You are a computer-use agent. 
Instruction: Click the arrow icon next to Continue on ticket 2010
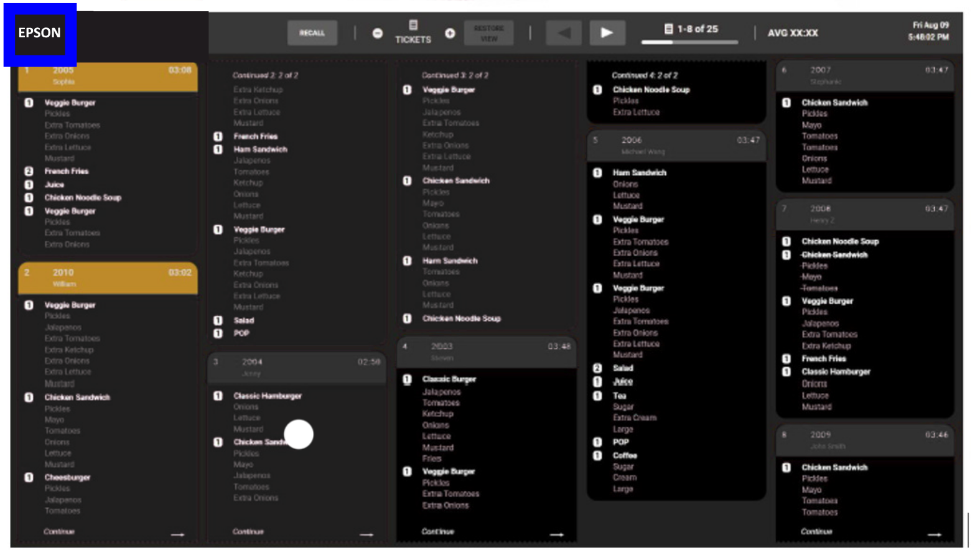coord(178,534)
